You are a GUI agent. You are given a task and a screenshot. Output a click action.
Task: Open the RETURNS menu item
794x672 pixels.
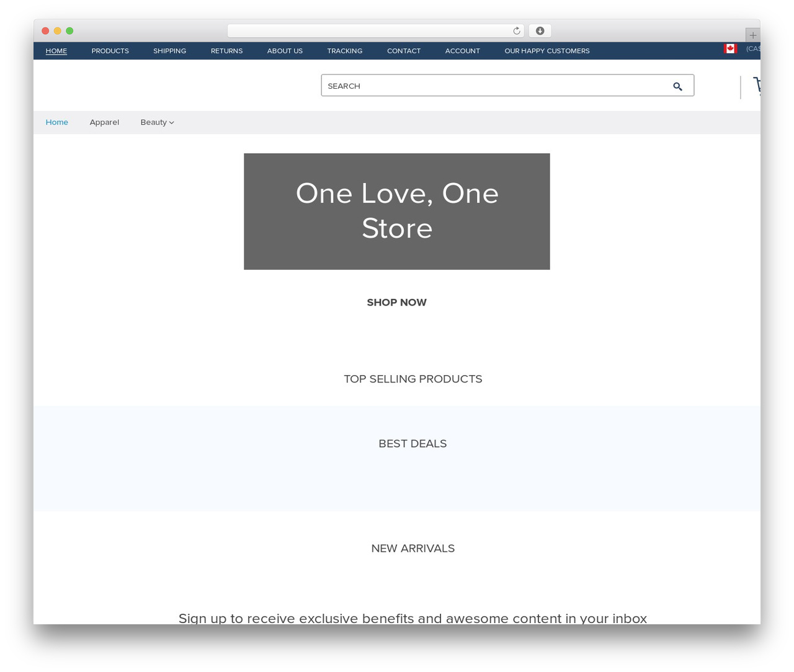226,51
